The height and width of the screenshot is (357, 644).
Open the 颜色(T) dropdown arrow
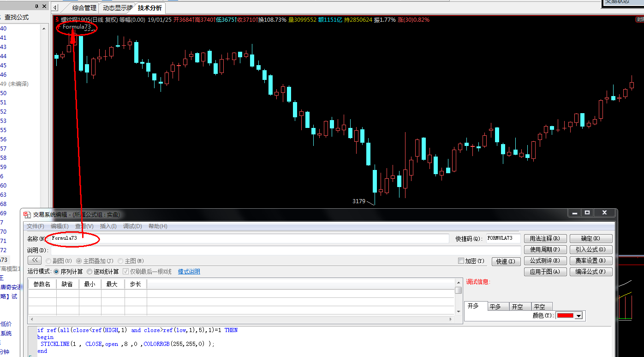(x=578, y=316)
